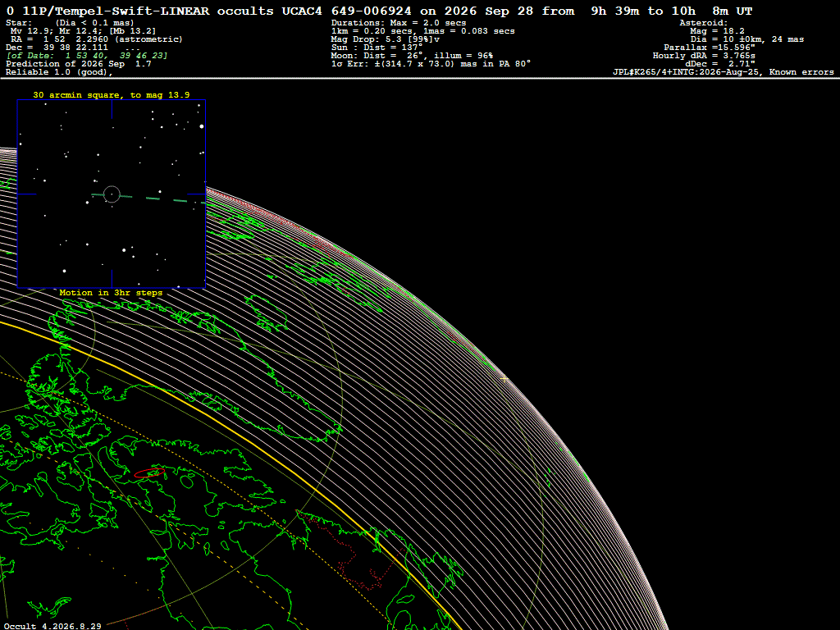Click the red ellipse marker on the map
Image resolution: width=840 pixels, height=630 pixels.
pyautogui.click(x=149, y=472)
